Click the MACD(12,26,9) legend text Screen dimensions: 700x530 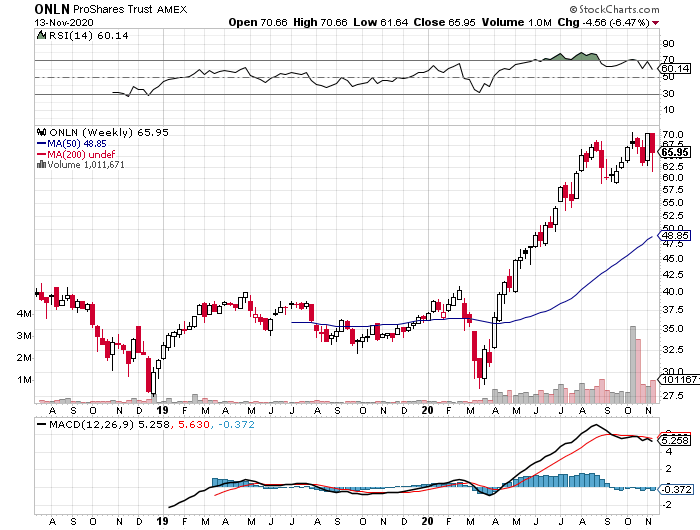click(x=92, y=424)
